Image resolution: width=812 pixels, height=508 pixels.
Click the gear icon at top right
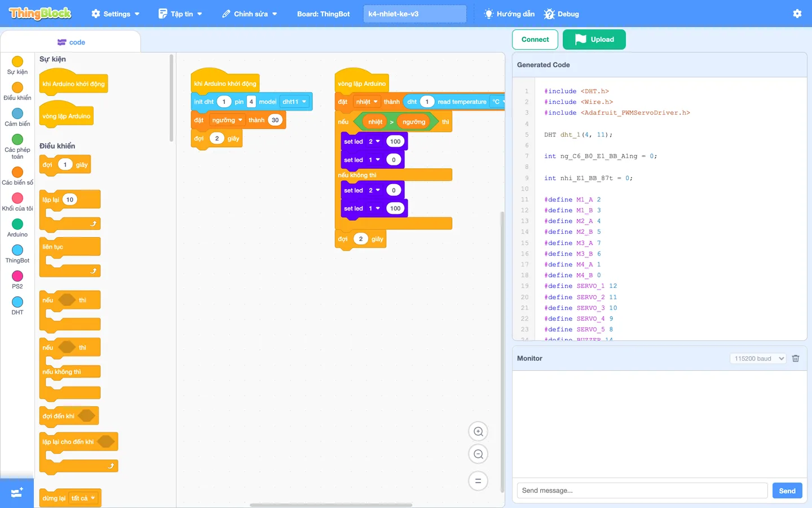(x=797, y=14)
